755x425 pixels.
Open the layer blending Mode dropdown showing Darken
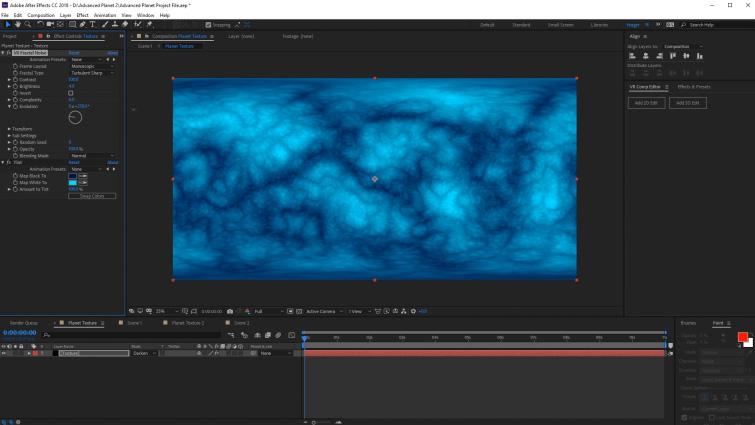click(x=145, y=353)
